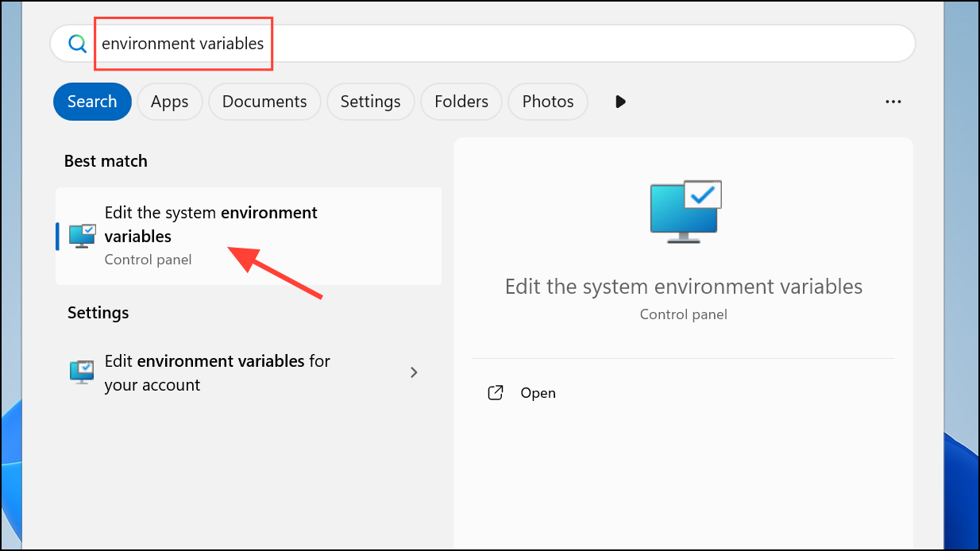The image size is (980, 551).
Task: Click the external-link Open icon
Action: coord(495,392)
